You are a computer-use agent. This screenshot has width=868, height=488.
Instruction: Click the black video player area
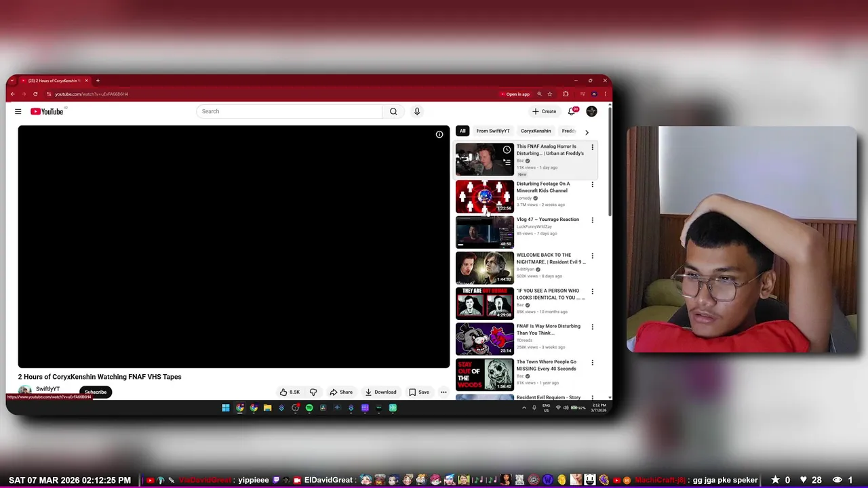(x=234, y=247)
